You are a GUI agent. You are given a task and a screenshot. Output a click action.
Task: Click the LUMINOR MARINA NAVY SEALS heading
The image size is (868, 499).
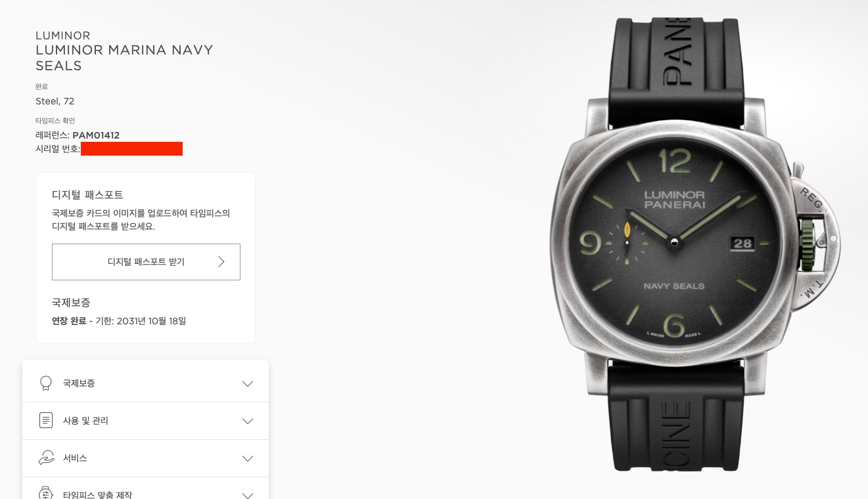coord(124,58)
